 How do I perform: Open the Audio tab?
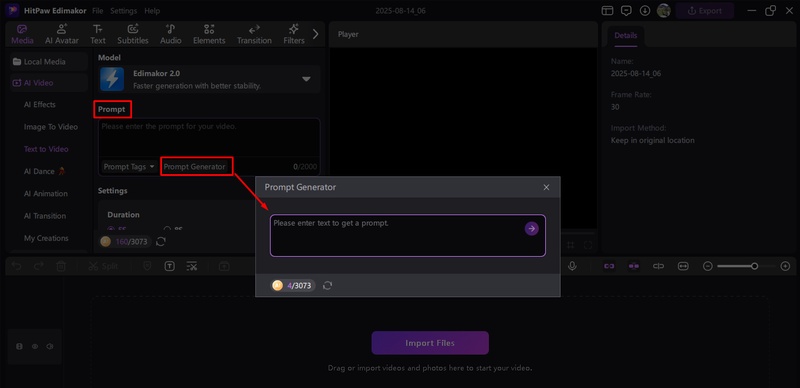(170, 34)
